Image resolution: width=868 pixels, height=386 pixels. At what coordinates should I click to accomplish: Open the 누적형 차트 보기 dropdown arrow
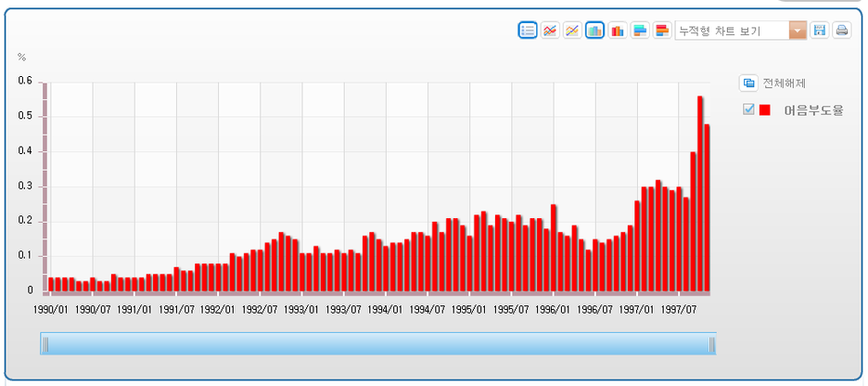(x=798, y=31)
